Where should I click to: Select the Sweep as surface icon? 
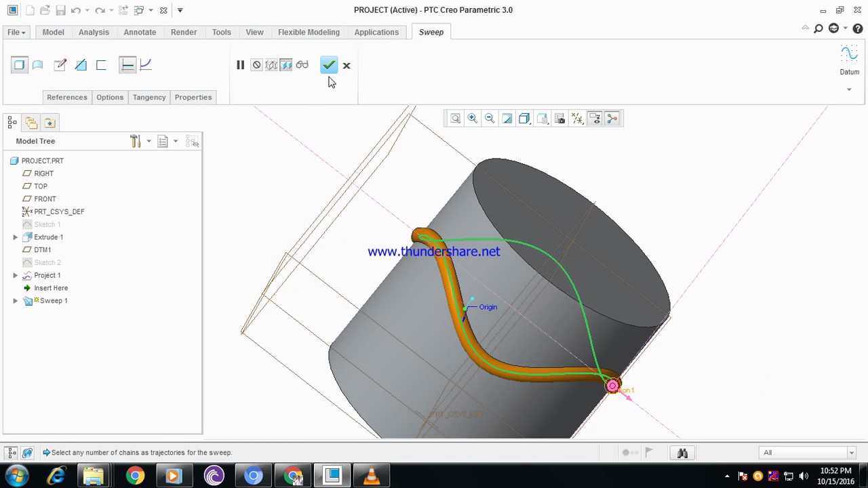pyautogui.click(x=37, y=64)
